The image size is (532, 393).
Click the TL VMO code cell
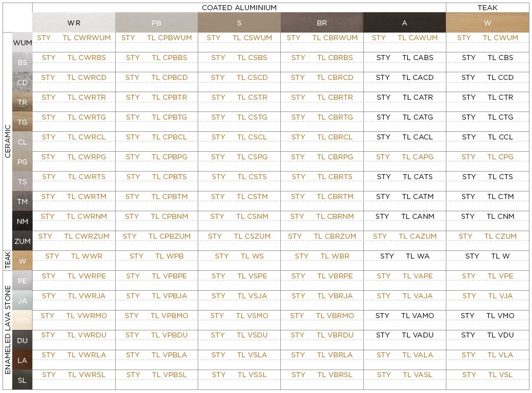[500, 316]
